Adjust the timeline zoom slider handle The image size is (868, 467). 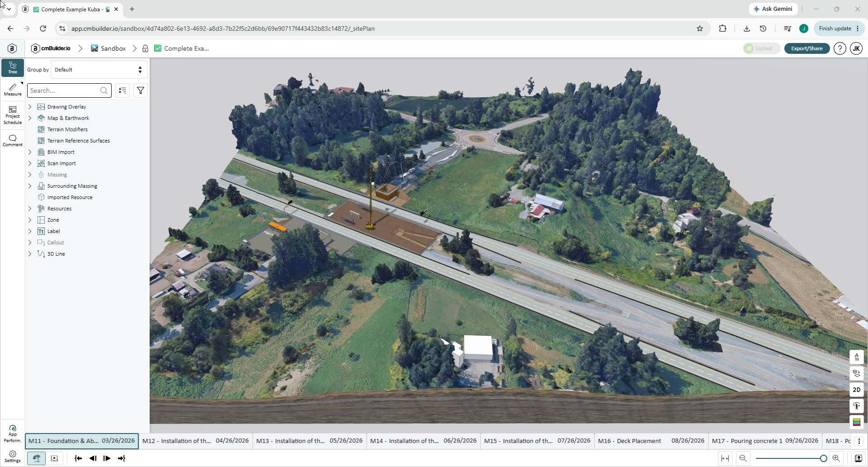823,458
